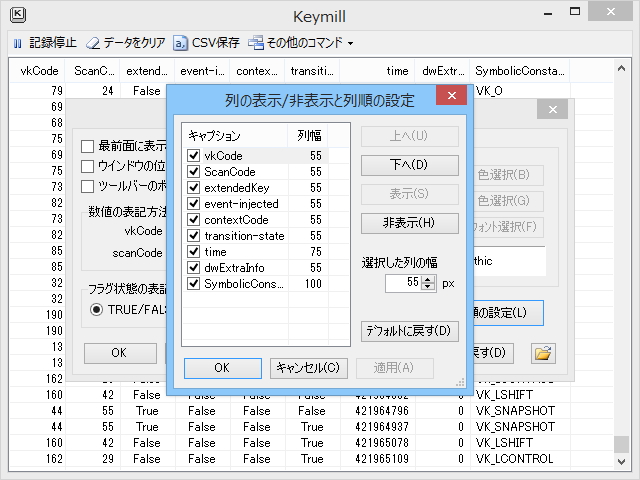Click the Keymill app icon in title bar
Screen dimensions: 640x480
18,15
